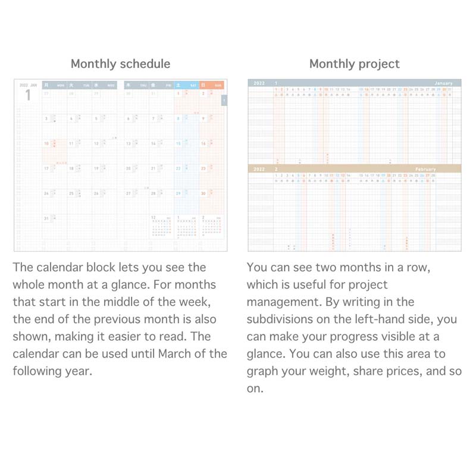Select the WED column header
The height and width of the screenshot is (476, 476).
[104, 85]
